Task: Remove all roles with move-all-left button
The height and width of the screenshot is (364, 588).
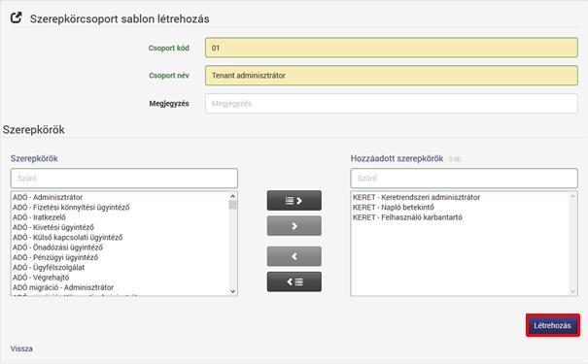Action: click(294, 281)
